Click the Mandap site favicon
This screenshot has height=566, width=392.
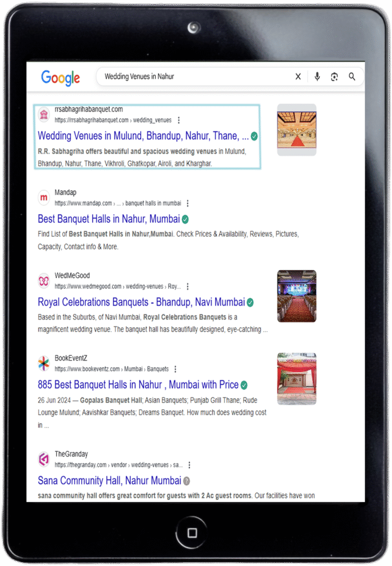[x=44, y=197]
